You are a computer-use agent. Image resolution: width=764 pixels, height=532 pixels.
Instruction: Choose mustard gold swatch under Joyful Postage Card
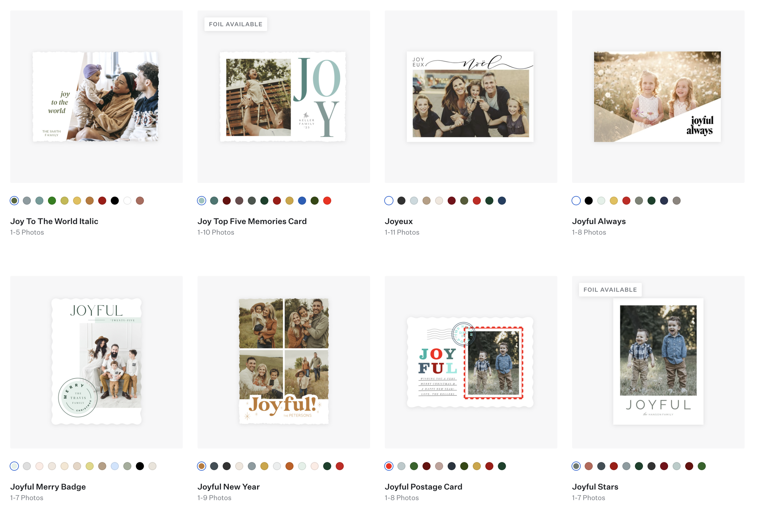point(477,466)
